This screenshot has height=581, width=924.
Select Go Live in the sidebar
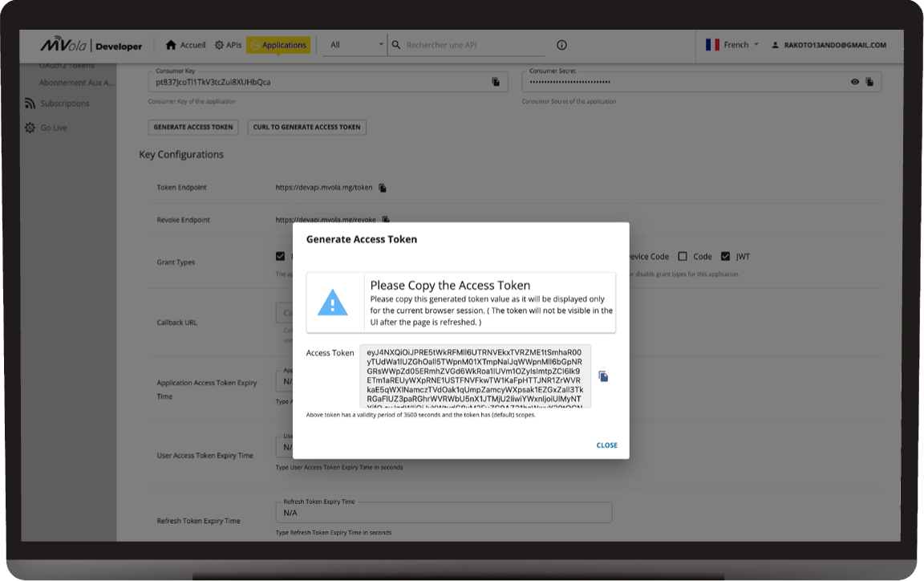[x=54, y=128]
